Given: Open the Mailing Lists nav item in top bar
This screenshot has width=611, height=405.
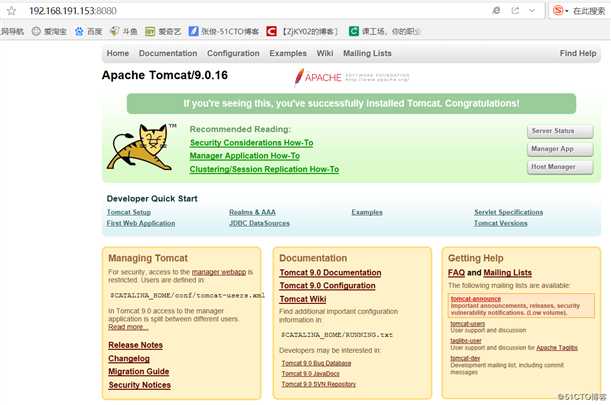Looking at the screenshot, I should click(x=367, y=53).
